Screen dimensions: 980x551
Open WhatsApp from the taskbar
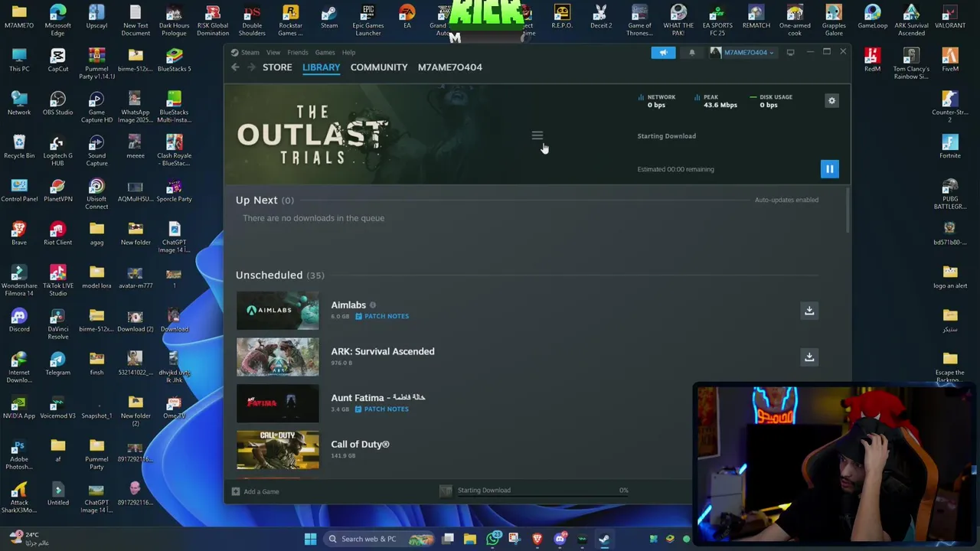[x=493, y=539]
